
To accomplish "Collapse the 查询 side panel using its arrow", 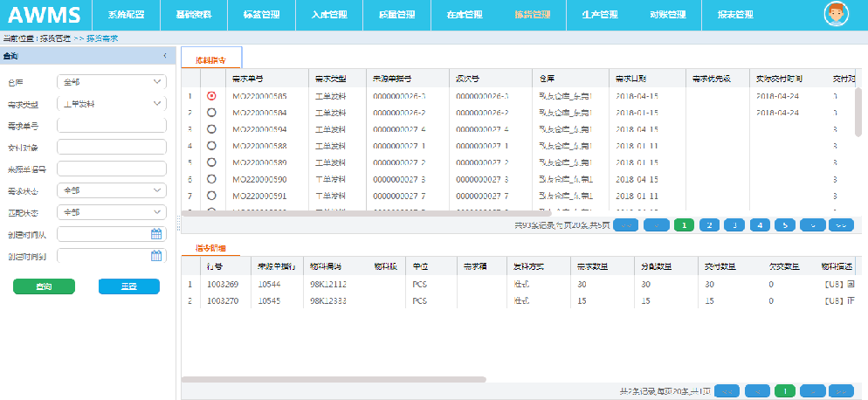I will click(x=165, y=56).
